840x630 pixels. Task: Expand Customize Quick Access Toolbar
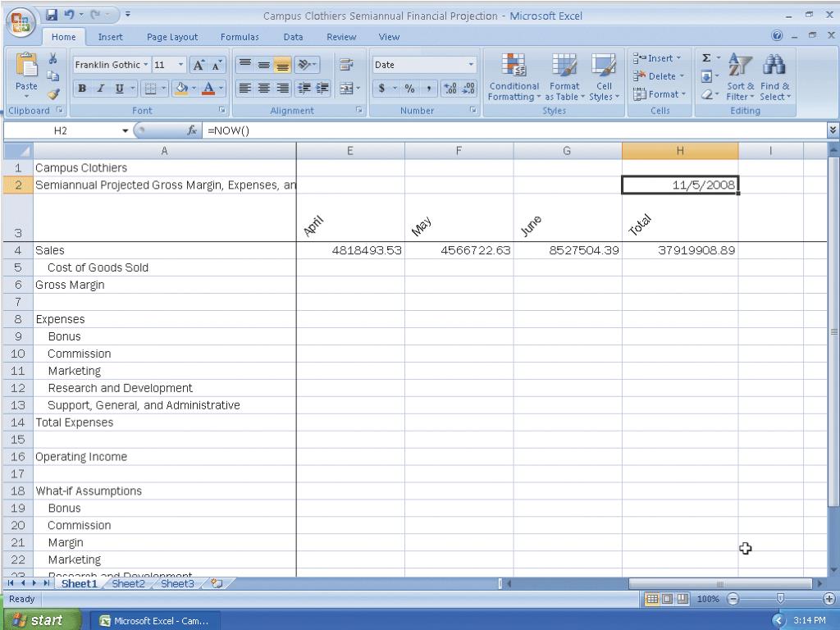[127, 15]
